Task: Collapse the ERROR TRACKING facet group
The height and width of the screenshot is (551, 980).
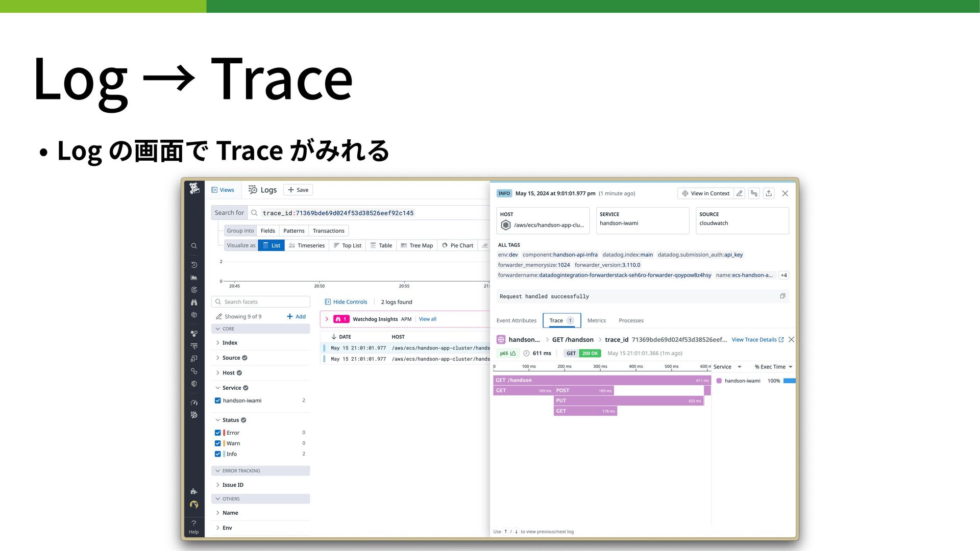Action: tap(260, 470)
